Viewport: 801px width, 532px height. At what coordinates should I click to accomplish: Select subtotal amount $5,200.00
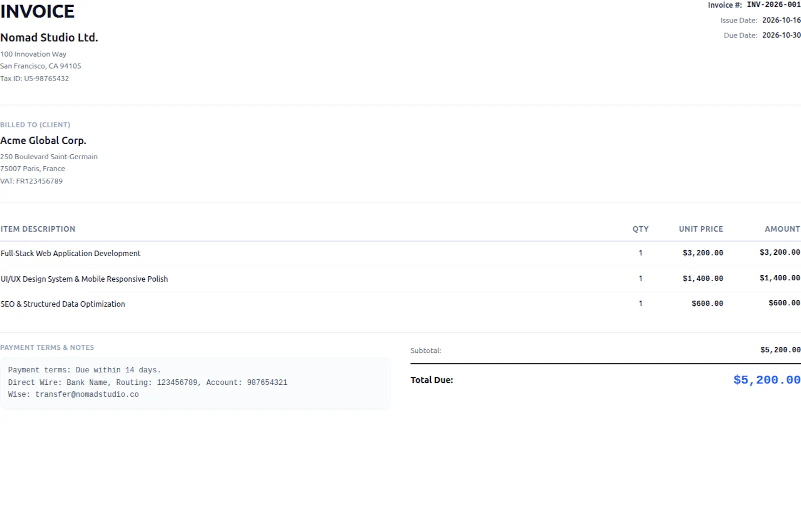(780, 350)
